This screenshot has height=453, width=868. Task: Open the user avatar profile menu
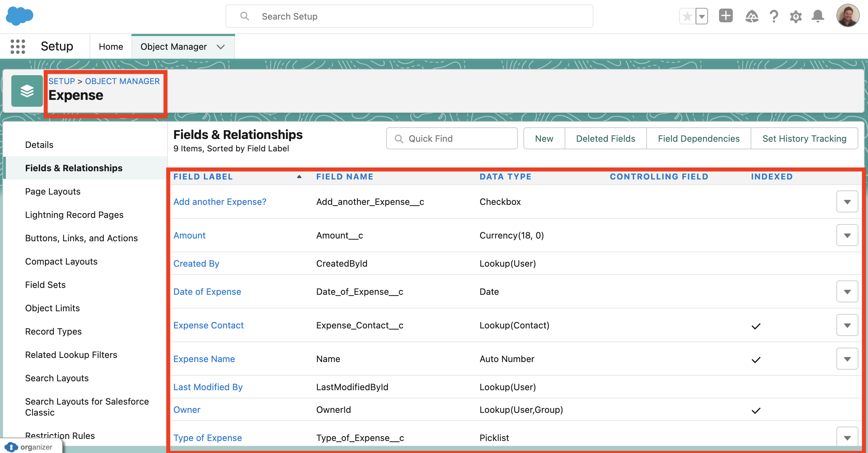[847, 15]
